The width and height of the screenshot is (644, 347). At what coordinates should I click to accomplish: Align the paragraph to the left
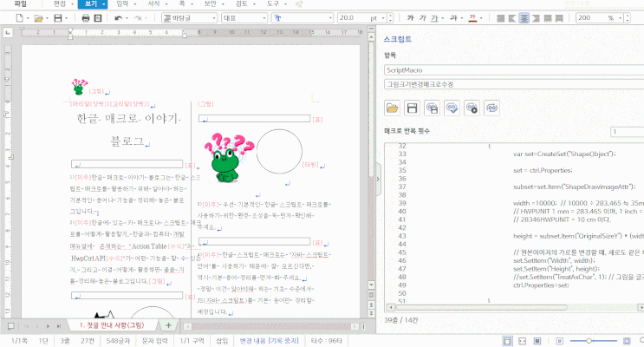click(x=512, y=18)
